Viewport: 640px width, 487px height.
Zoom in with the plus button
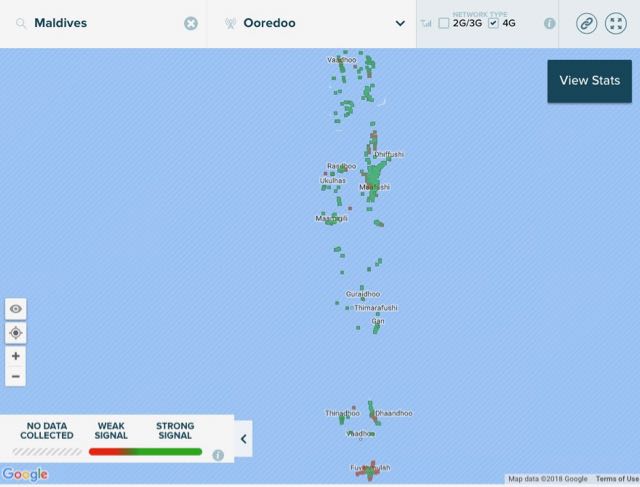tap(16, 356)
